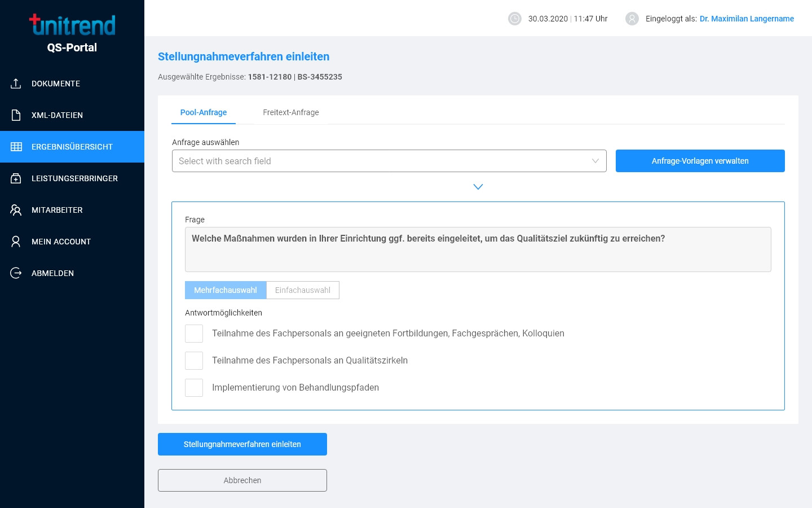Image resolution: width=812 pixels, height=508 pixels.
Task: Check the Fortbildungen, Fachgesprächen, Kolloquien option
Action: coord(194,334)
